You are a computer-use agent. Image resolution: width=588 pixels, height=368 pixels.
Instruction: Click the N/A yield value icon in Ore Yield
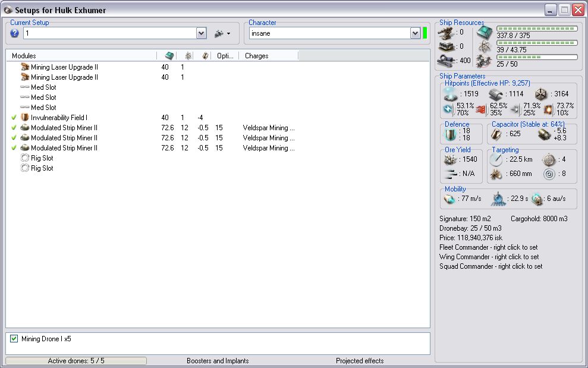tap(451, 174)
